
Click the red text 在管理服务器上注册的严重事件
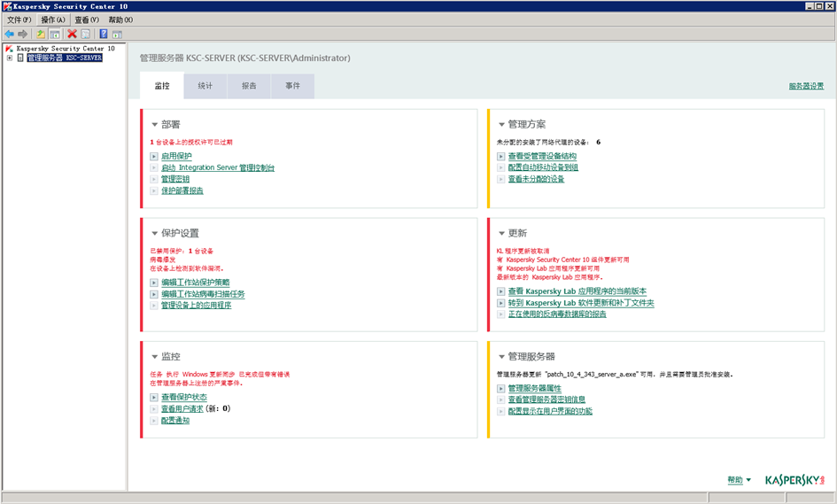pos(197,384)
